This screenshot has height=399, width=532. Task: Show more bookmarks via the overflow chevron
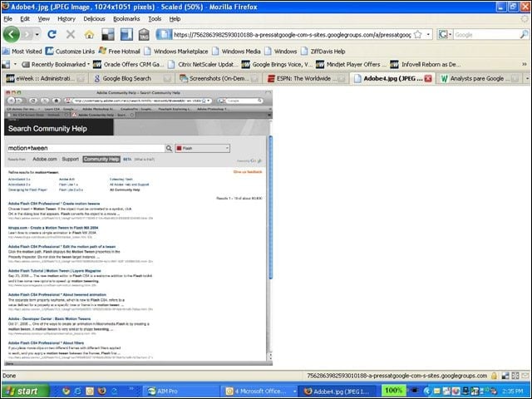point(525,64)
